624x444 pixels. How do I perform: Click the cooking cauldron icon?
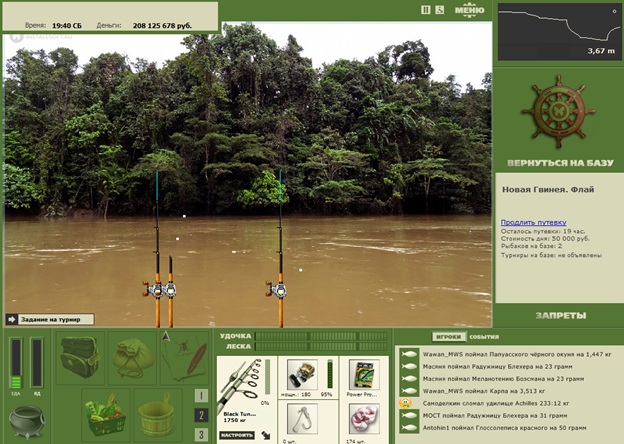[27, 422]
